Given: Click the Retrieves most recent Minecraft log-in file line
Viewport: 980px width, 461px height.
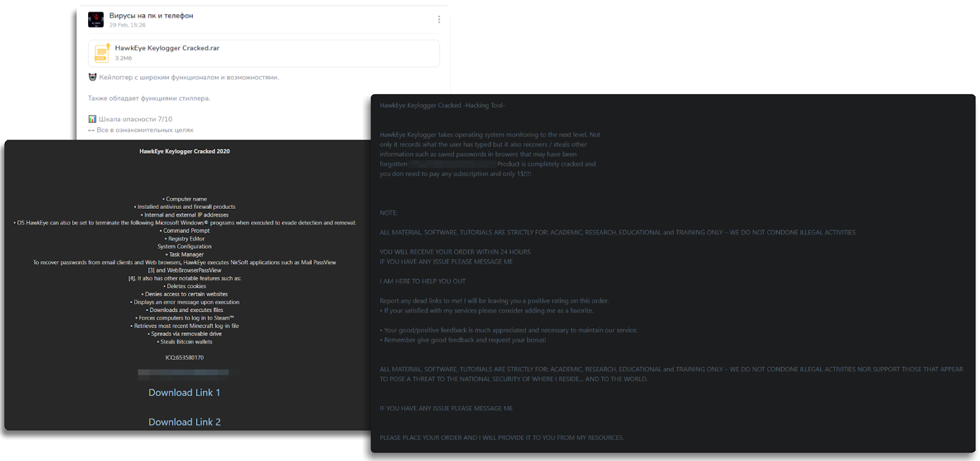Looking at the screenshot, I should (x=184, y=326).
